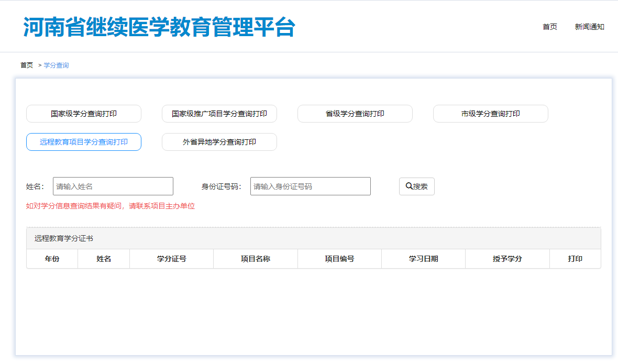Click the 学分查询 breadcrumb link
Viewport: 618px width, 364px height.
tap(56, 65)
